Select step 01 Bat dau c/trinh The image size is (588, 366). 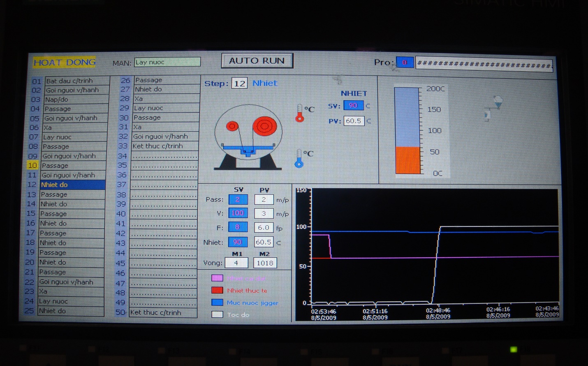tap(77, 81)
